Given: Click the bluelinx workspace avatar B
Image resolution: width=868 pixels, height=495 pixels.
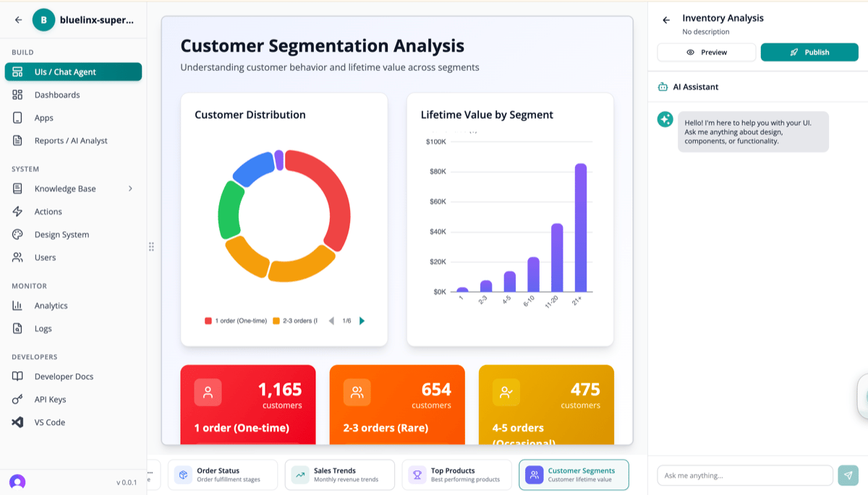Looking at the screenshot, I should coord(43,20).
